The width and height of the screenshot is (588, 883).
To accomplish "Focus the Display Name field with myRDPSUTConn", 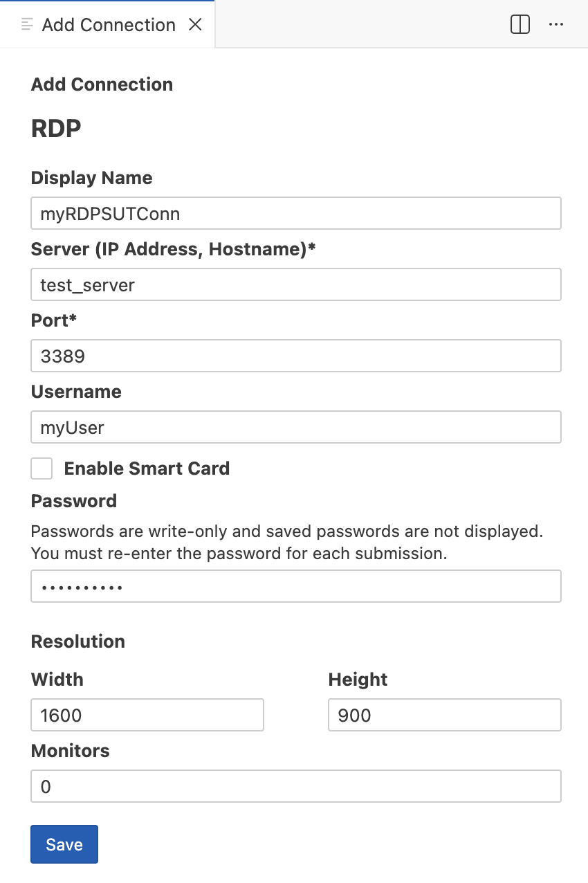I will point(296,213).
